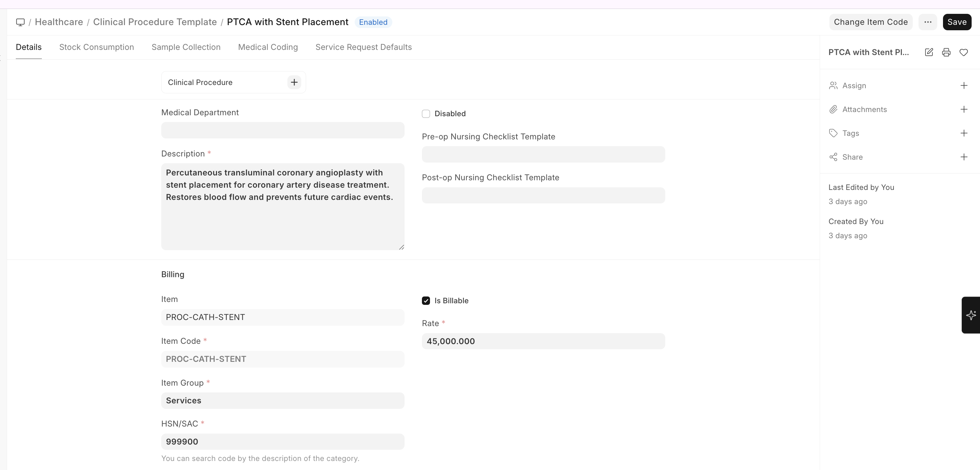This screenshot has height=470, width=980.
Task: Toggle the Disabled checkbox
Action: coord(426,114)
